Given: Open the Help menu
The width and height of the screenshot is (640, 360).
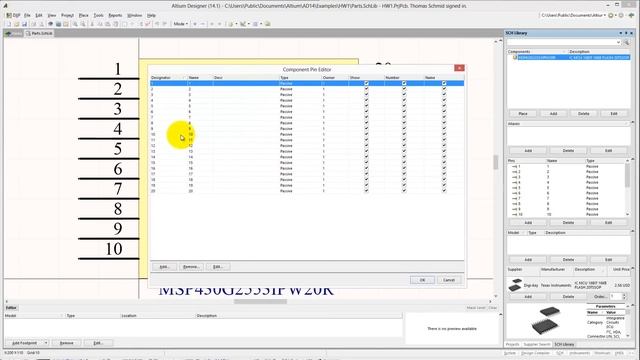Looking at the screenshot, I should [x=151, y=15].
